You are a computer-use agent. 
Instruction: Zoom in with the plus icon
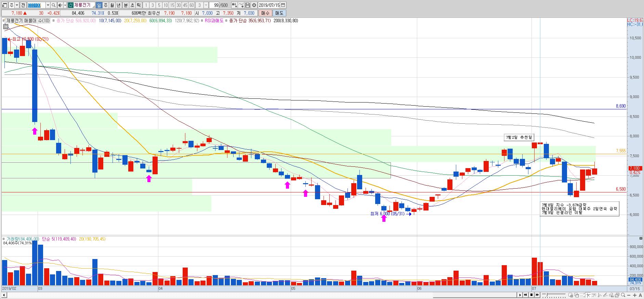pyautogui.click(x=635, y=295)
